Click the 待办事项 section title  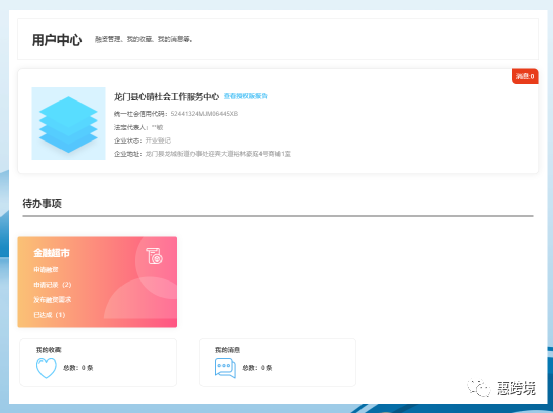click(x=42, y=204)
